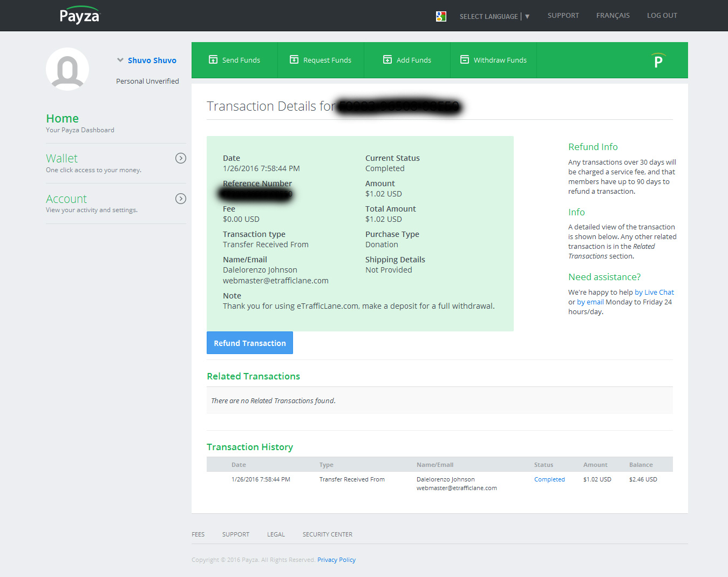Log out of the account
Image resolution: width=728 pixels, height=577 pixels.
pyautogui.click(x=662, y=16)
